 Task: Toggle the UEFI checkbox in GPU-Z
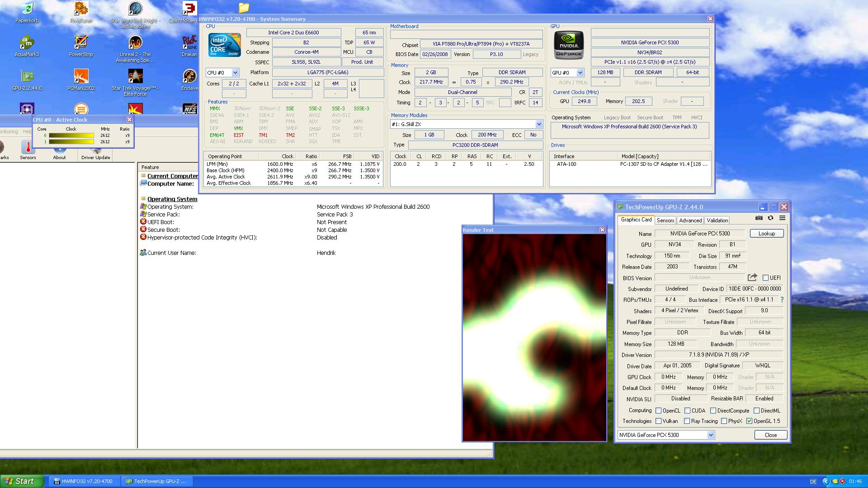(x=765, y=278)
